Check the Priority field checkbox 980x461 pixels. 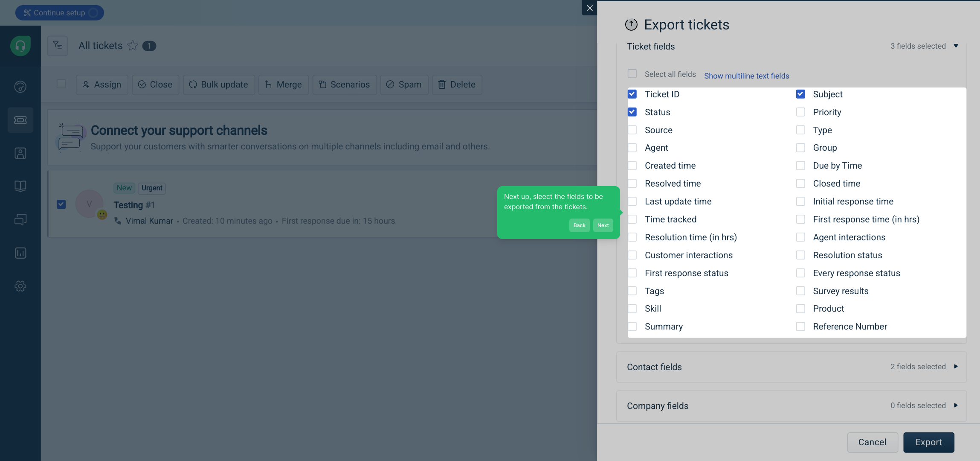800,112
